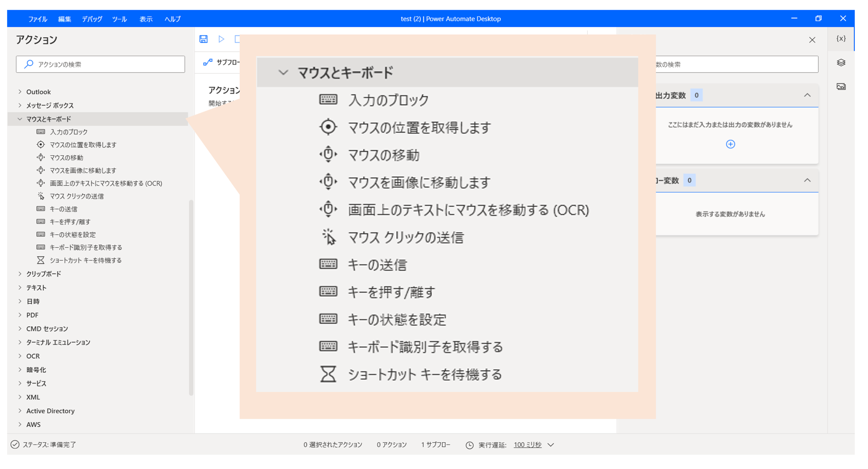
Task: Run the flow using the play icon
Action: [x=221, y=39]
